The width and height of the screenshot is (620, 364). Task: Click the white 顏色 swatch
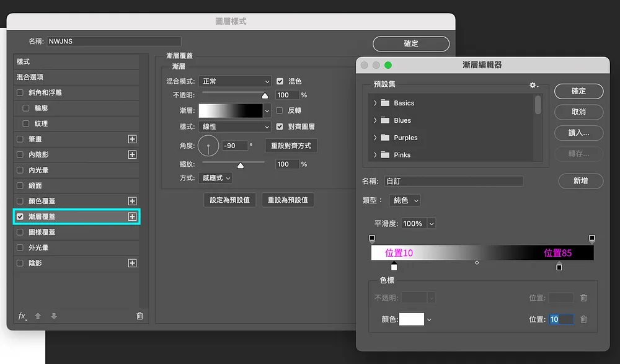pyautogui.click(x=412, y=319)
